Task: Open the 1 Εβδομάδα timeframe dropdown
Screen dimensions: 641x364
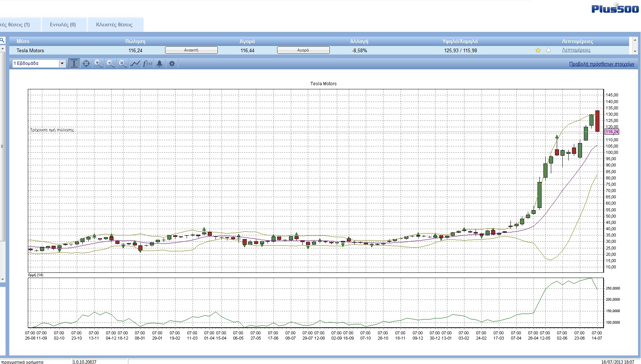Action: coord(39,63)
